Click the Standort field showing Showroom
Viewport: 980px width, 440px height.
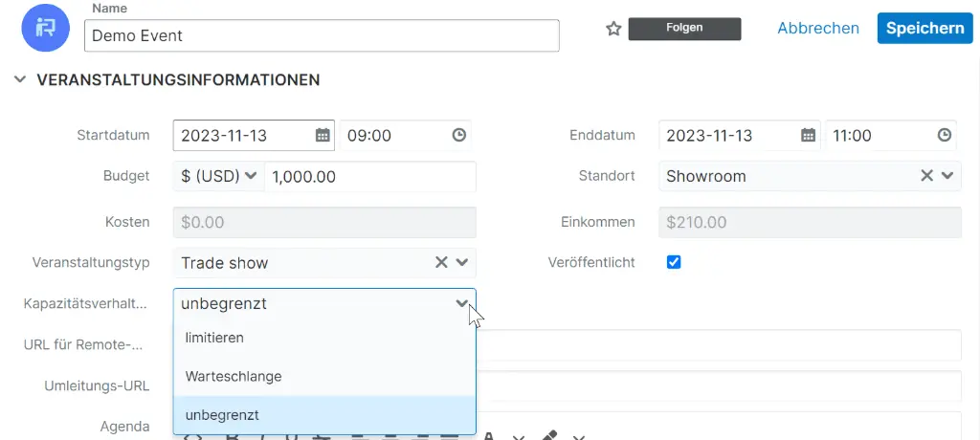click(x=810, y=176)
